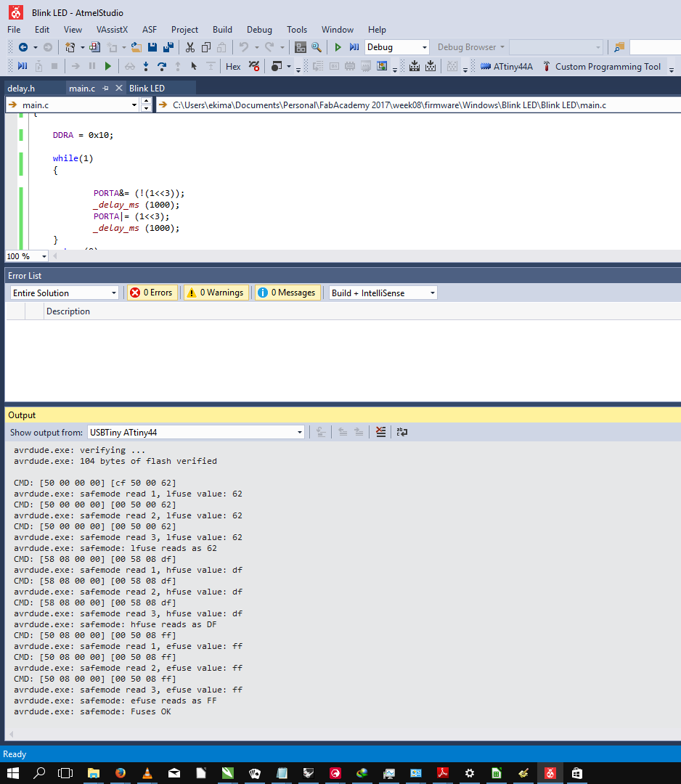Click the Find in Solution Explorer icon

tap(619, 47)
